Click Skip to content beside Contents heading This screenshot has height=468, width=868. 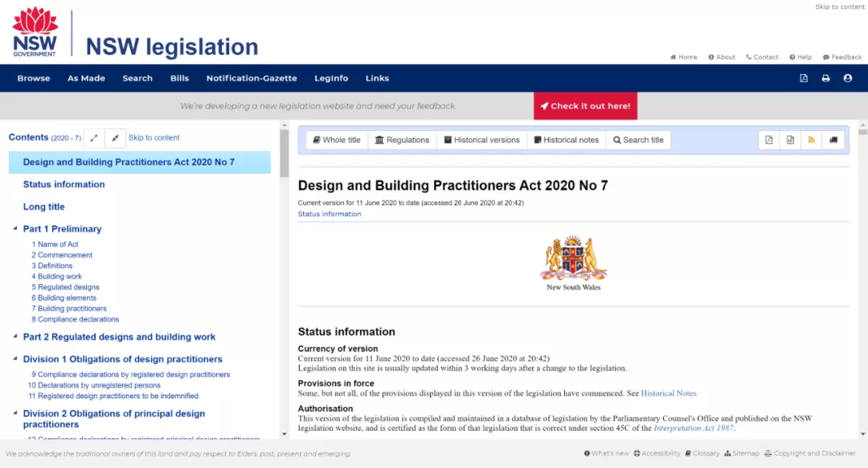154,138
